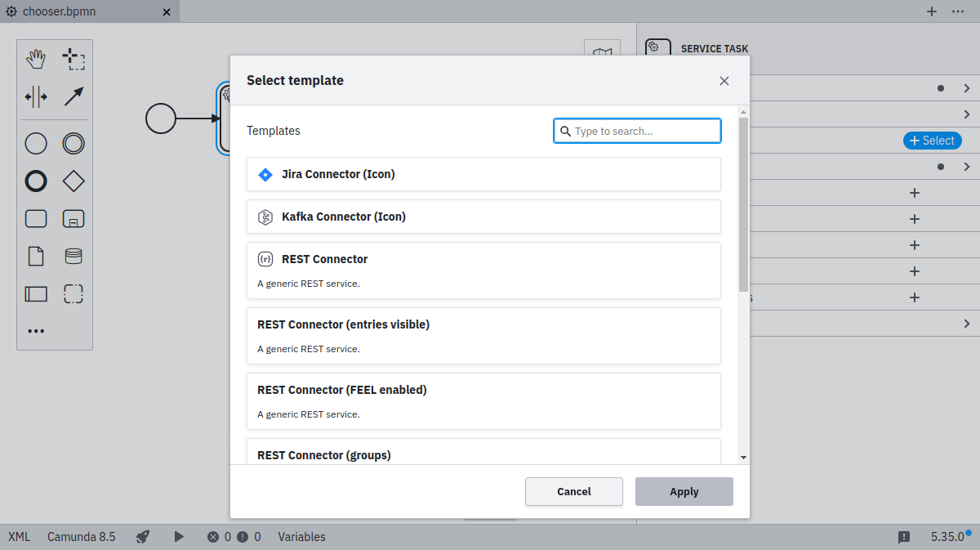Open more palette elements via ellipsis icon
The height and width of the screenshot is (550, 980).
click(36, 330)
